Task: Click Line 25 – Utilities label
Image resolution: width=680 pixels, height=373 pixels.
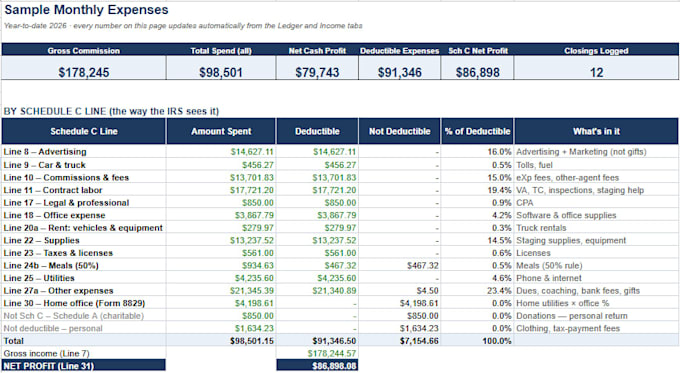Action: coord(39,278)
